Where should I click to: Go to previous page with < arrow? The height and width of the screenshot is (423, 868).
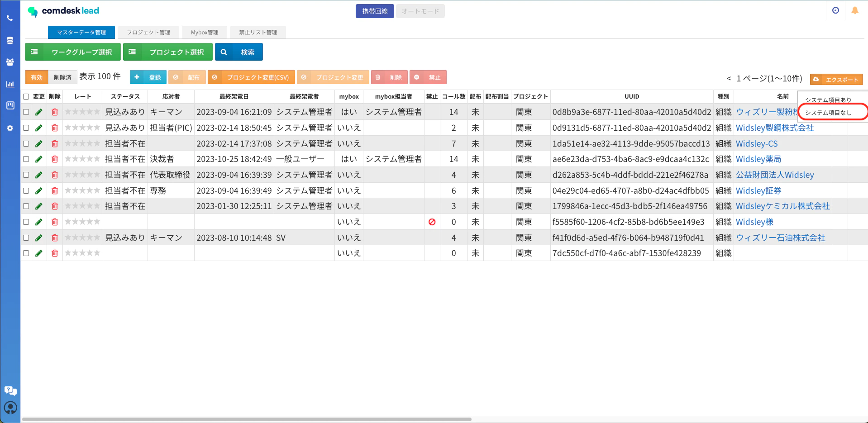click(x=729, y=79)
